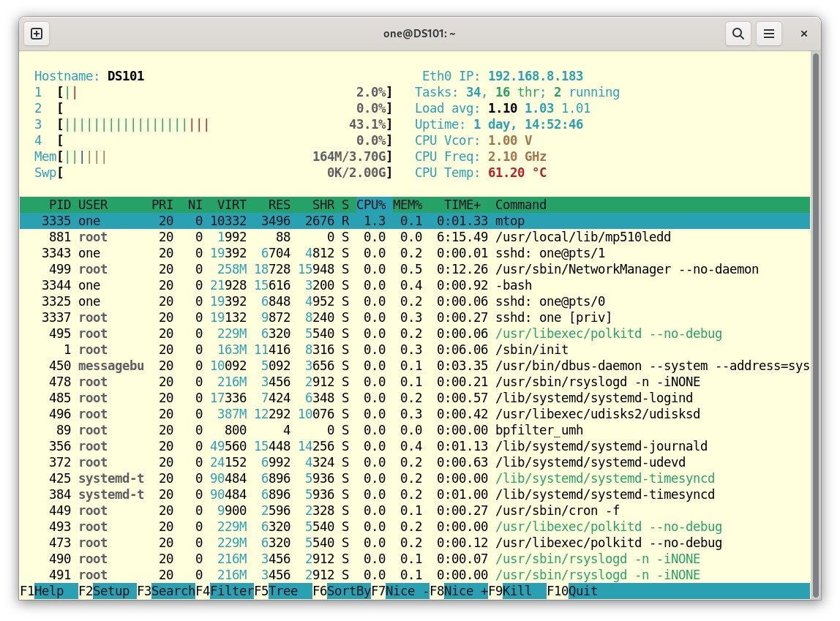Select the dbus-daemon --system process row

415,366
